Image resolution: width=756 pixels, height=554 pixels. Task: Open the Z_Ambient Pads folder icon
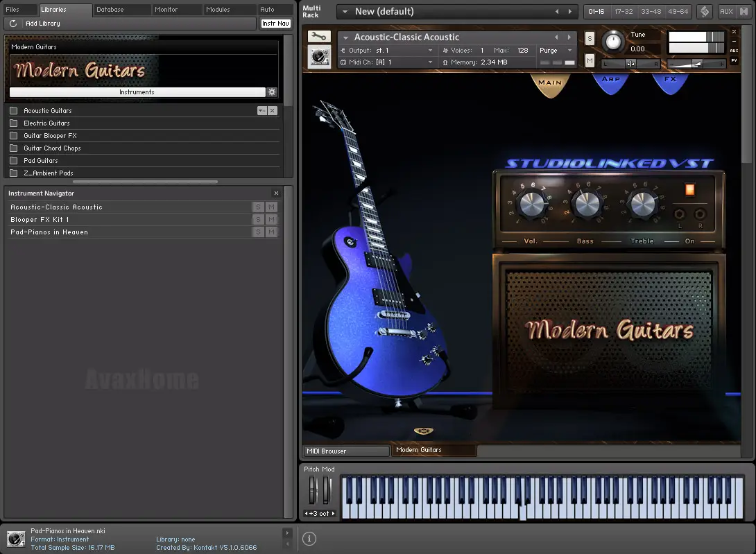click(13, 173)
